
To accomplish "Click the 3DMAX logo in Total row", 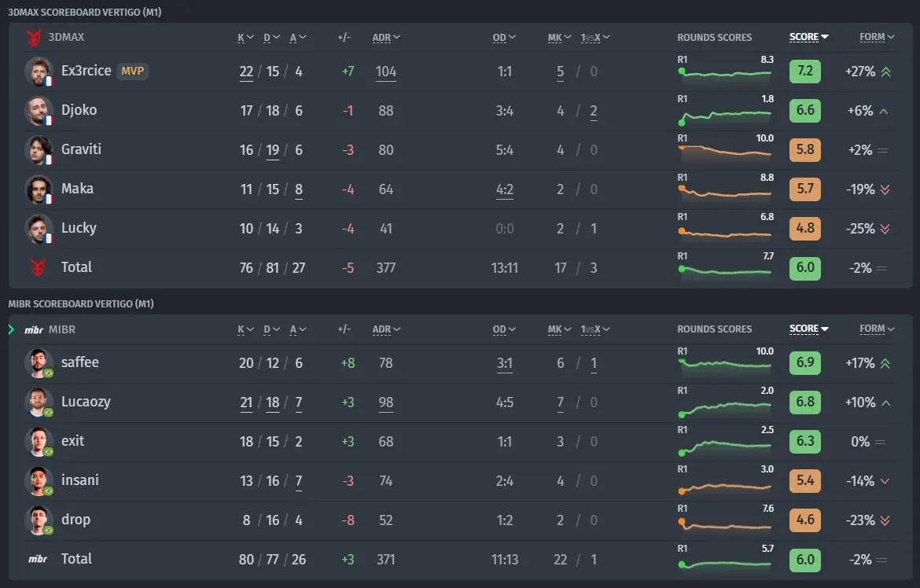I will click(38, 267).
